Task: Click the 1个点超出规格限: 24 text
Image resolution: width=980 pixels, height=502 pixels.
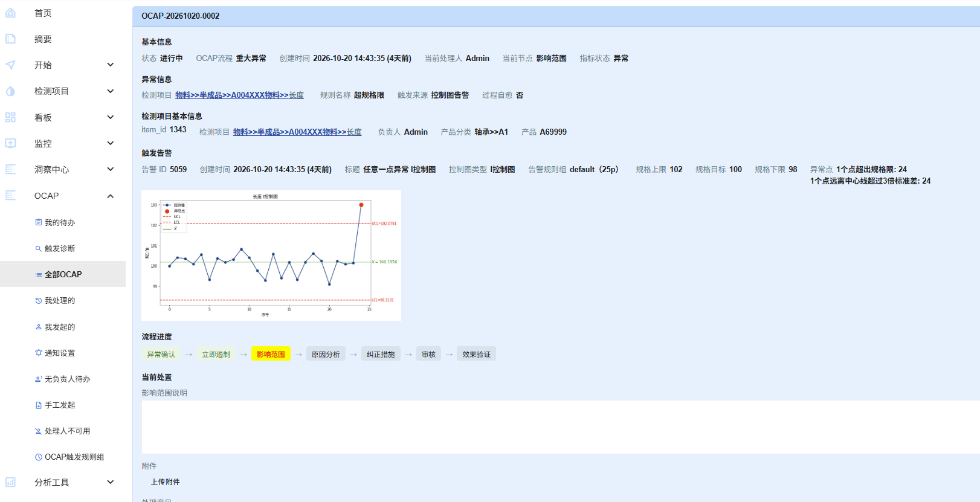Action: click(x=871, y=170)
